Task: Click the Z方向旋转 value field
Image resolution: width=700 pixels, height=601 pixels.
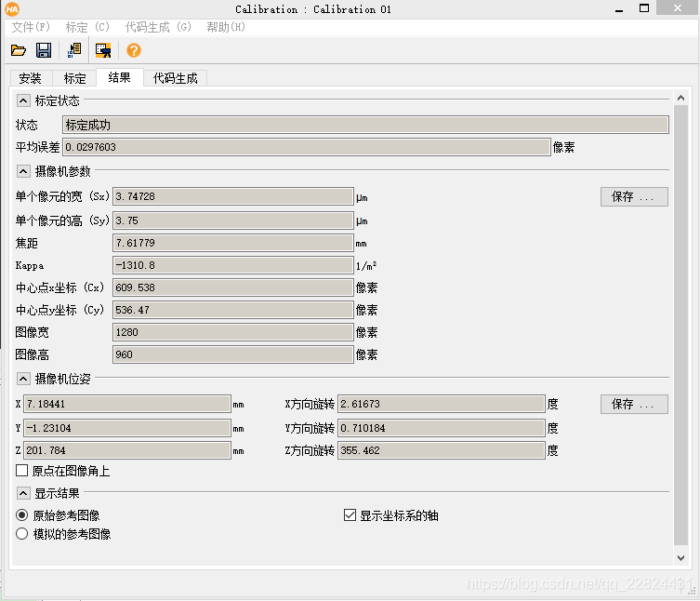Action: (442, 450)
